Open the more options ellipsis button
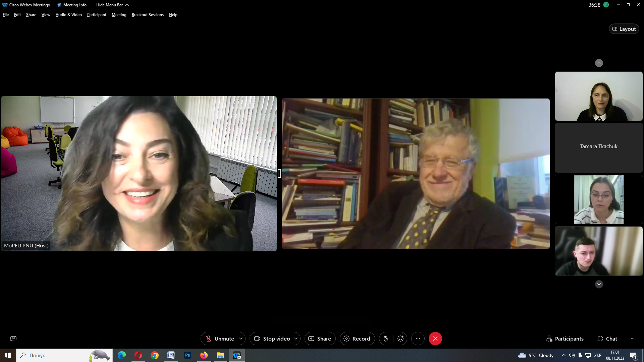 point(418,339)
